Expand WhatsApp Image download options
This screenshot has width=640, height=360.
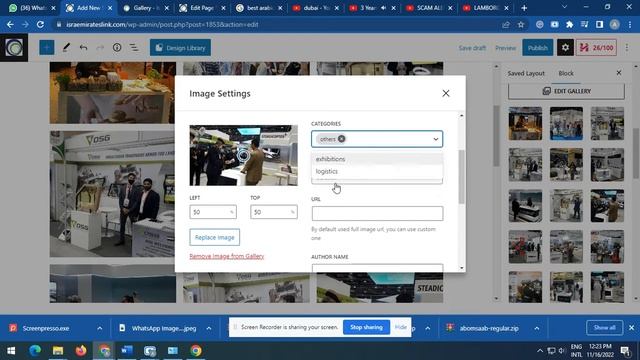click(x=209, y=328)
